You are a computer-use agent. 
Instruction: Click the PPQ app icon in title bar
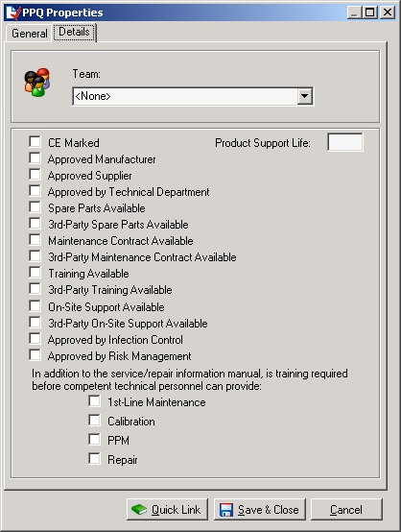(x=13, y=12)
